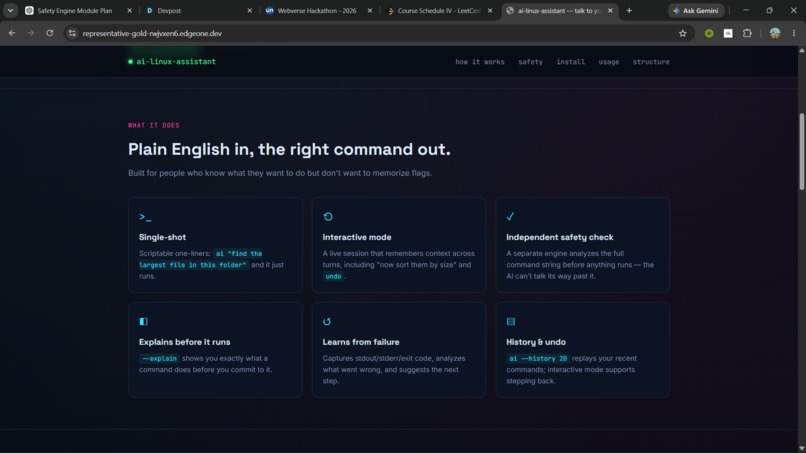Reload the page with refresh icon
806x453 pixels.
[x=49, y=33]
